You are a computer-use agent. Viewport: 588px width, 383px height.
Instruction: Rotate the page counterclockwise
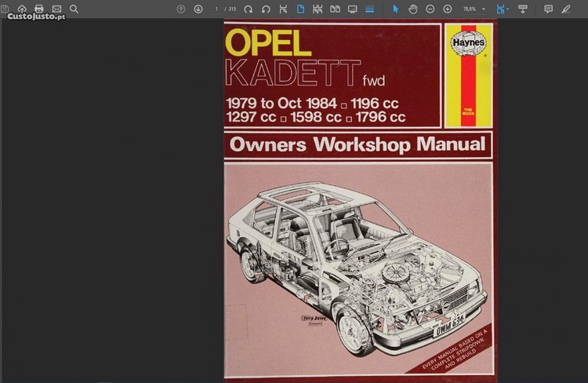266,9
